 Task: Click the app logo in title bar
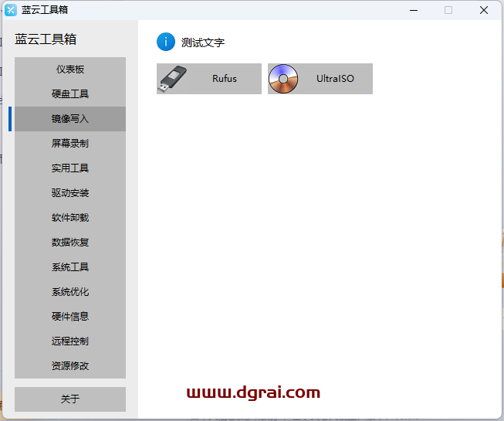click(x=11, y=10)
